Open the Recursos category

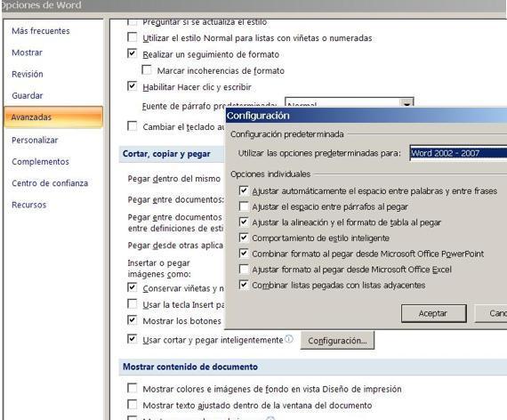coord(29,205)
